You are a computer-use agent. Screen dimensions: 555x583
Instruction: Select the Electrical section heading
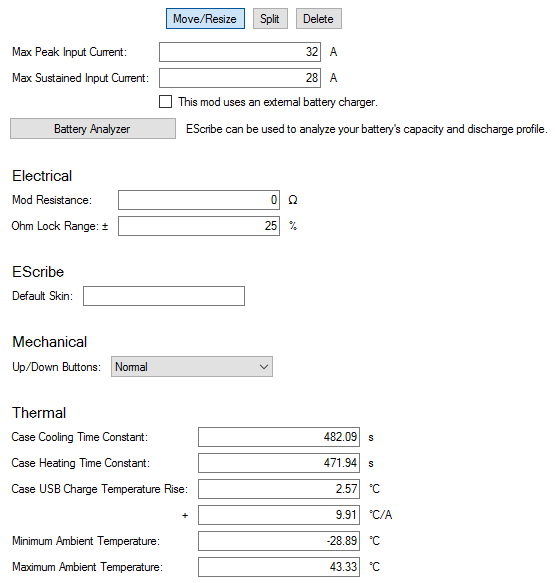(x=42, y=176)
